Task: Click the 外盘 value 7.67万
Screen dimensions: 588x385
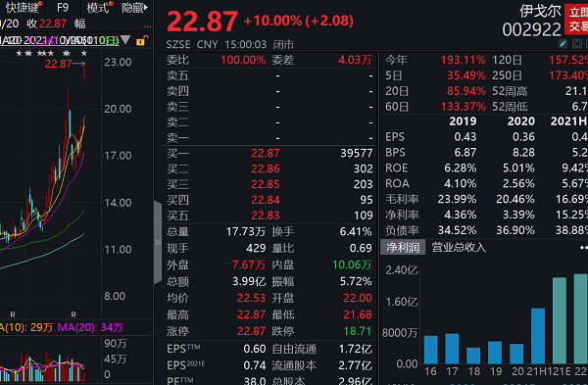Action: (x=249, y=265)
